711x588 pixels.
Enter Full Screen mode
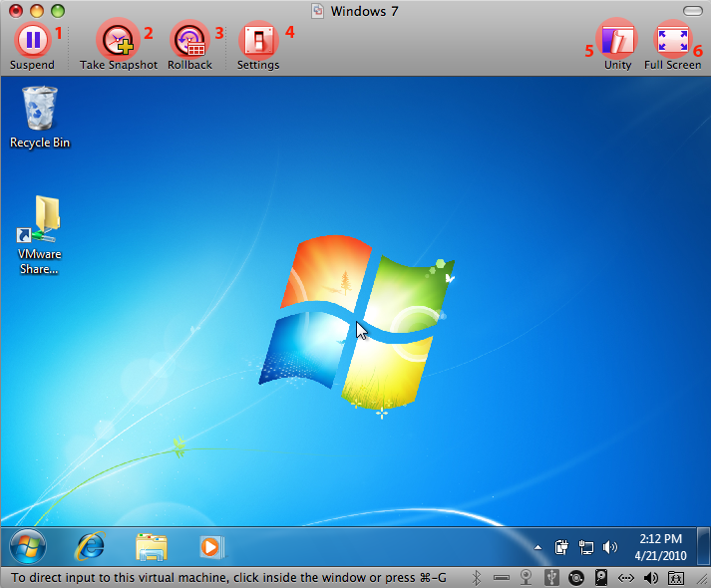672,47
